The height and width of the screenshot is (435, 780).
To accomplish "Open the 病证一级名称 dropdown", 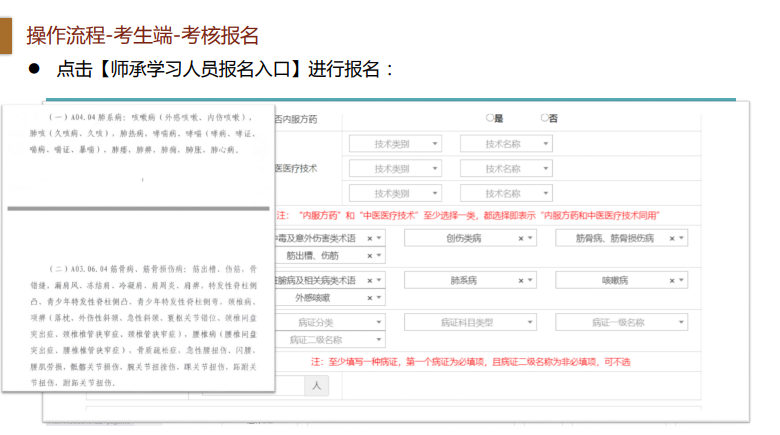I will click(x=620, y=322).
